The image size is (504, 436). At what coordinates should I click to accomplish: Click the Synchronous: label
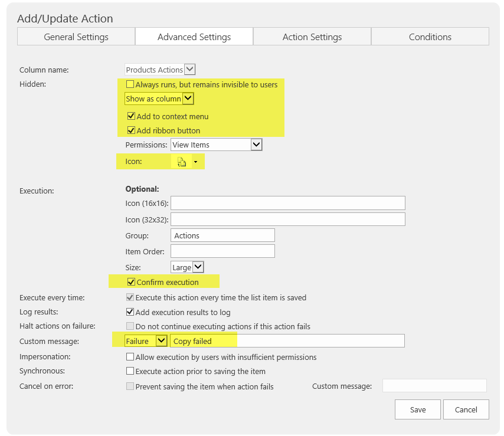coord(42,371)
